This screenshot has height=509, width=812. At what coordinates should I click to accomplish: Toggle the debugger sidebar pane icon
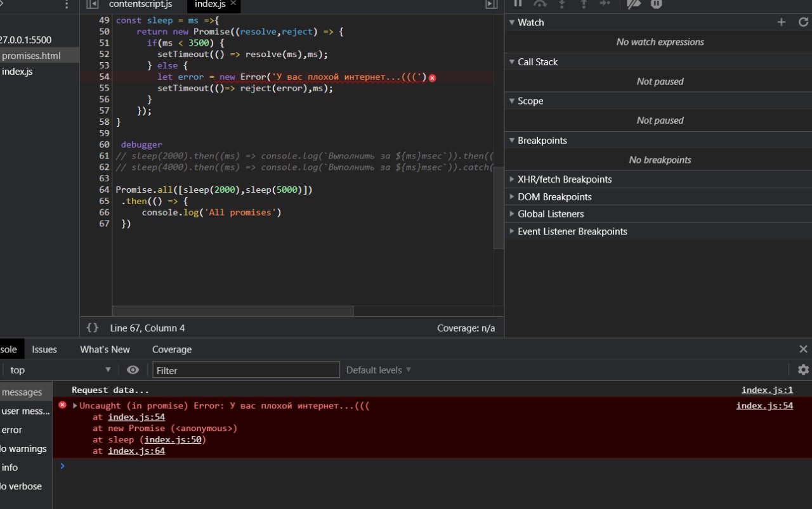492,4
